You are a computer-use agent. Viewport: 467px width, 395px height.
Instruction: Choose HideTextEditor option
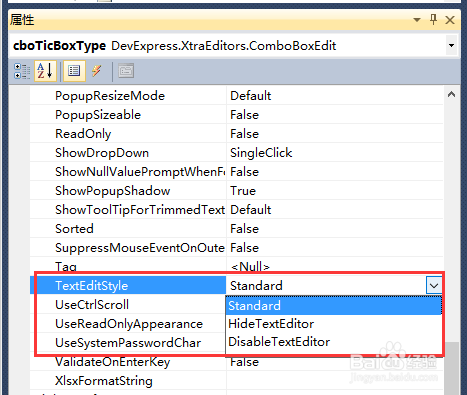tap(334, 324)
